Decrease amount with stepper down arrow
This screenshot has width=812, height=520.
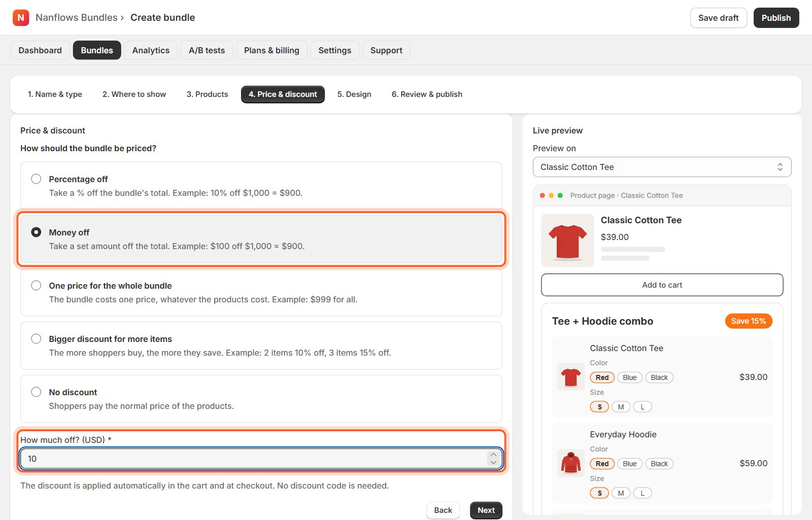[x=493, y=462]
